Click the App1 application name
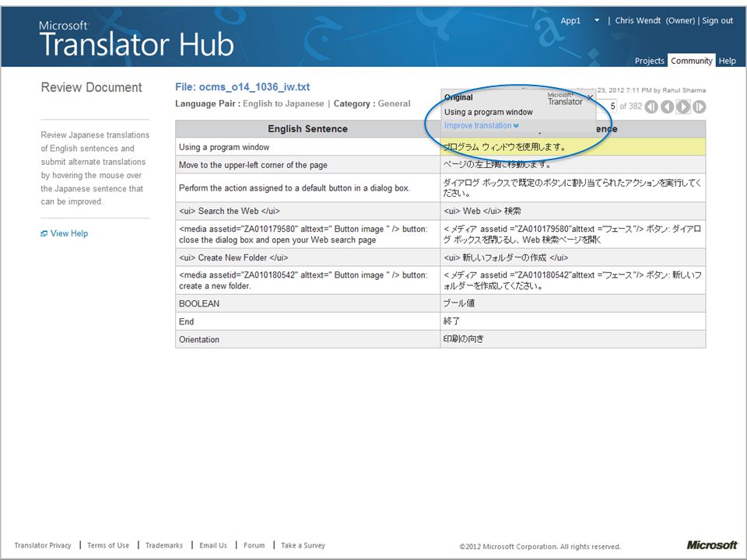This screenshot has width=747, height=560. coord(570,20)
